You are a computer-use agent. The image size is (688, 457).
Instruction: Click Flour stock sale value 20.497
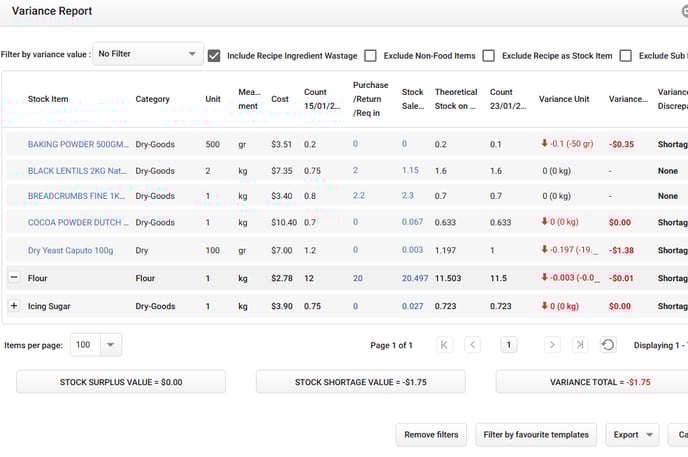click(x=415, y=278)
